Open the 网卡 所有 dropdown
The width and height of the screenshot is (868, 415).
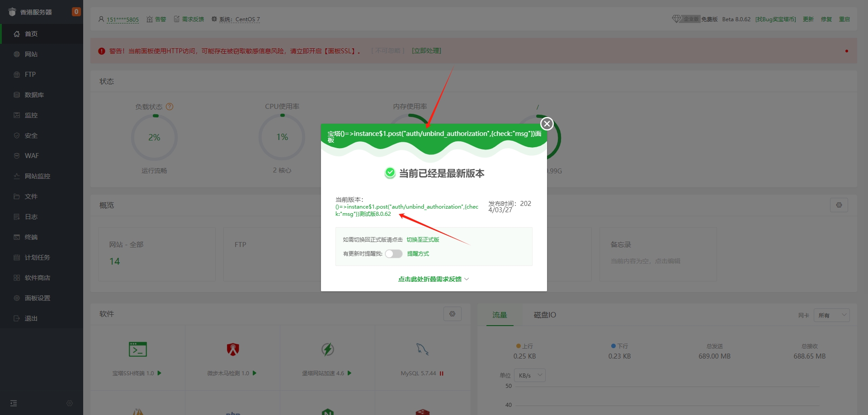tap(831, 315)
